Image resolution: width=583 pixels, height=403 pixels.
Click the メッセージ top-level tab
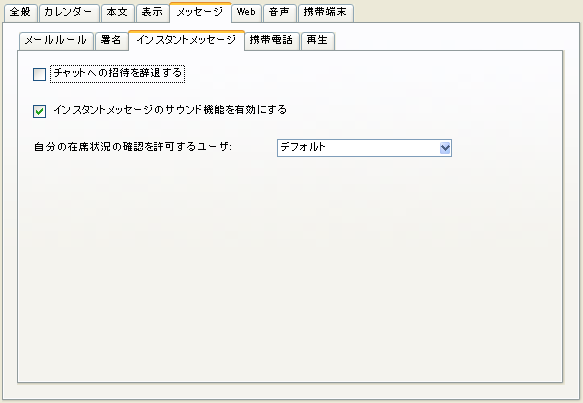(x=200, y=12)
